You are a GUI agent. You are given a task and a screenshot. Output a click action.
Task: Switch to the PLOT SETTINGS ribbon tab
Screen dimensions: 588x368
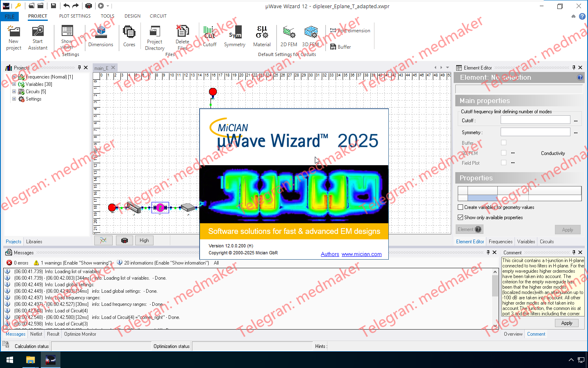75,16
